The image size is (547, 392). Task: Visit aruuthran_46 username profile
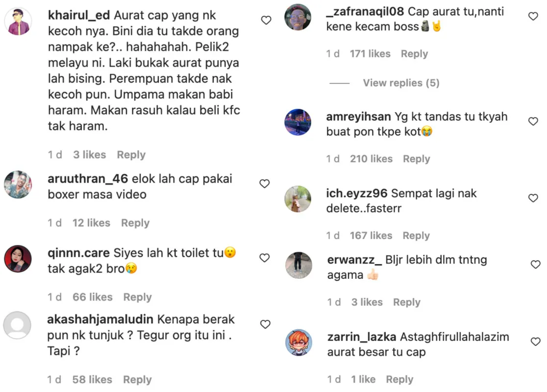tap(88, 179)
